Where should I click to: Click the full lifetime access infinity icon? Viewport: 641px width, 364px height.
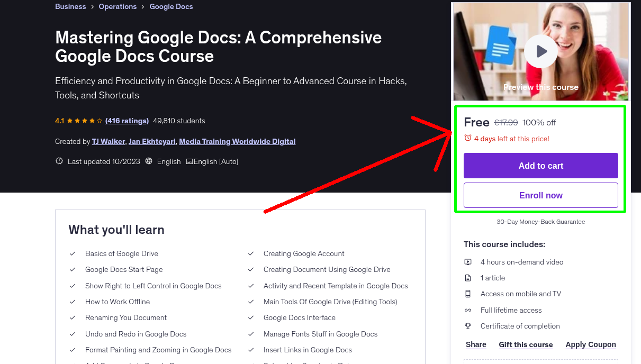[468, 310]
